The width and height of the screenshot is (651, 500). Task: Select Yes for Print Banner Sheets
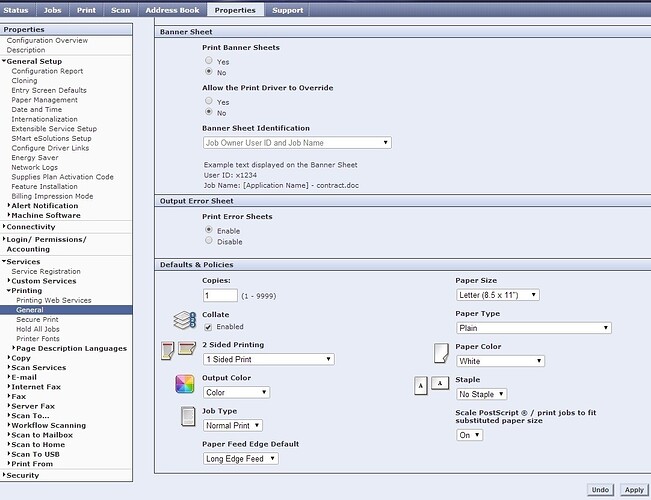click(x=209, y=61)
